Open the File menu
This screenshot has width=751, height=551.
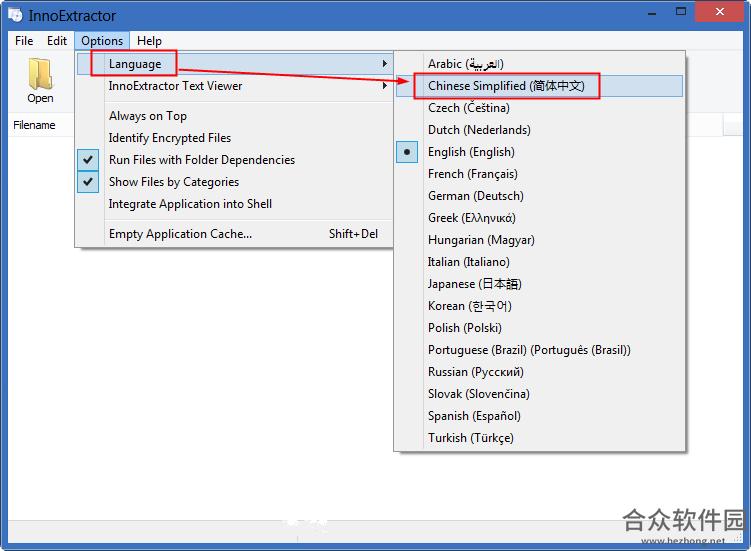tap(24, 41)
